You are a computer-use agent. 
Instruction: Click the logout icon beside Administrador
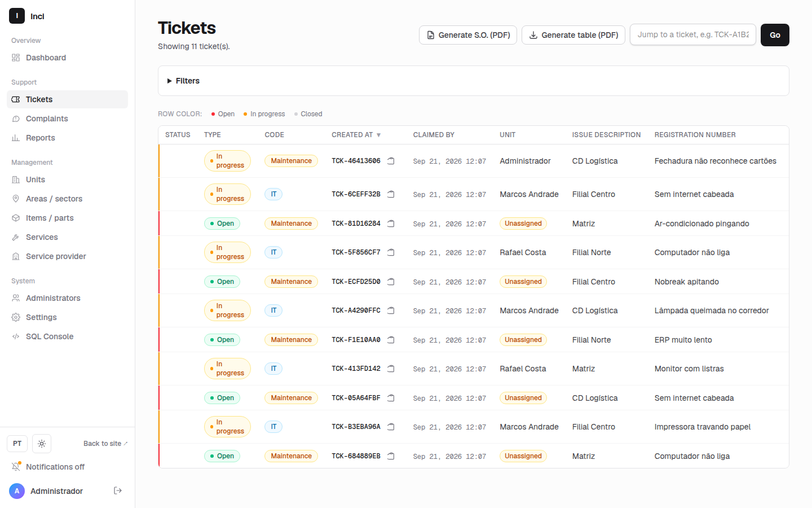(118, 491)
